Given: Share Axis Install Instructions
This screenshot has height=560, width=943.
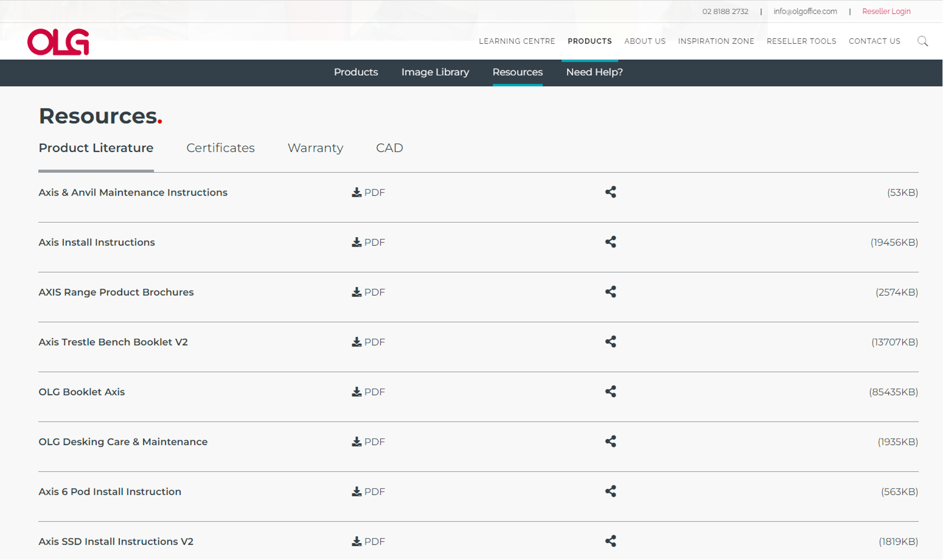Looking at the screenshot, I should coord(610,242).
